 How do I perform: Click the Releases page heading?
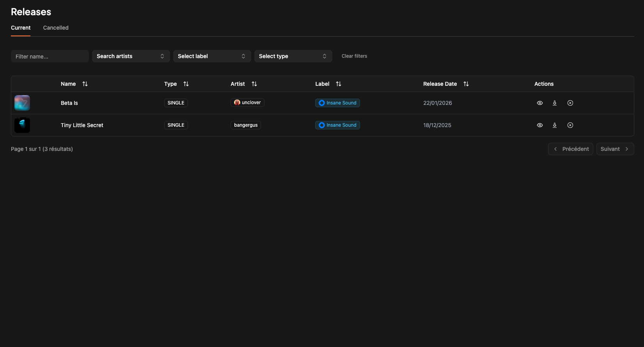31,12
